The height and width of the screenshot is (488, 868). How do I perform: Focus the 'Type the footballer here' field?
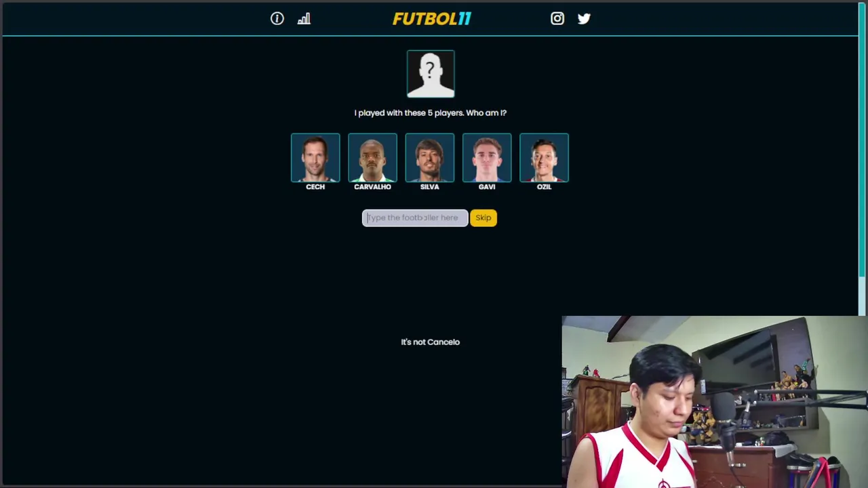point(415,218)
